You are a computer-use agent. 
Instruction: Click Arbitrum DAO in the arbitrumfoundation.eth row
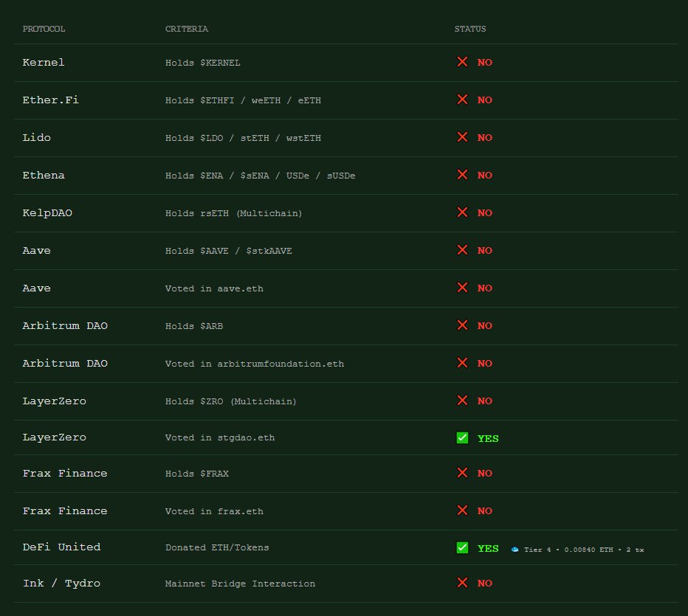click(x=65, y=364)
